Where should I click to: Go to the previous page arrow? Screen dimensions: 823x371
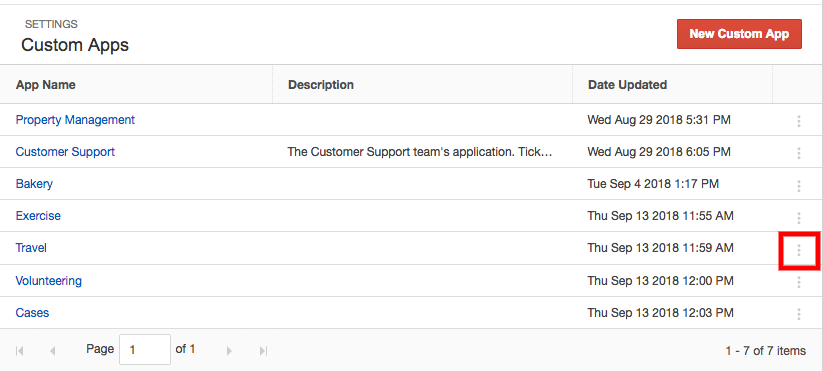pos(52,351)
